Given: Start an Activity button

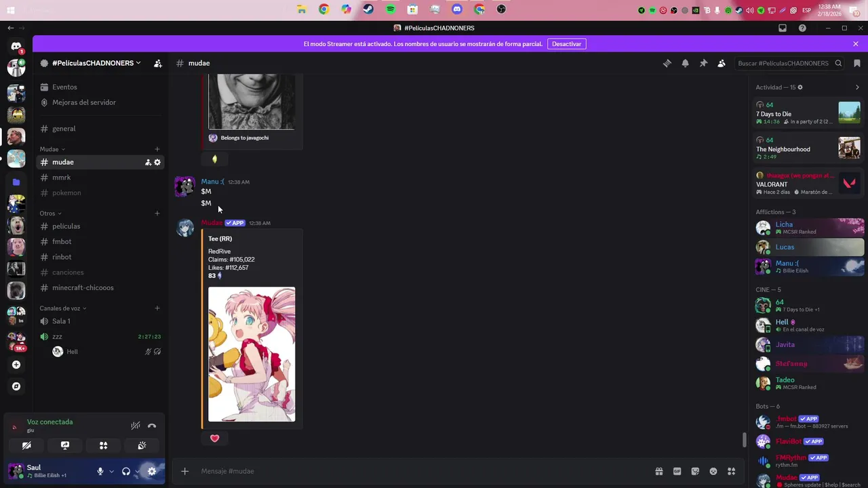Looking at the screenshot, I should tap(103, 445).
